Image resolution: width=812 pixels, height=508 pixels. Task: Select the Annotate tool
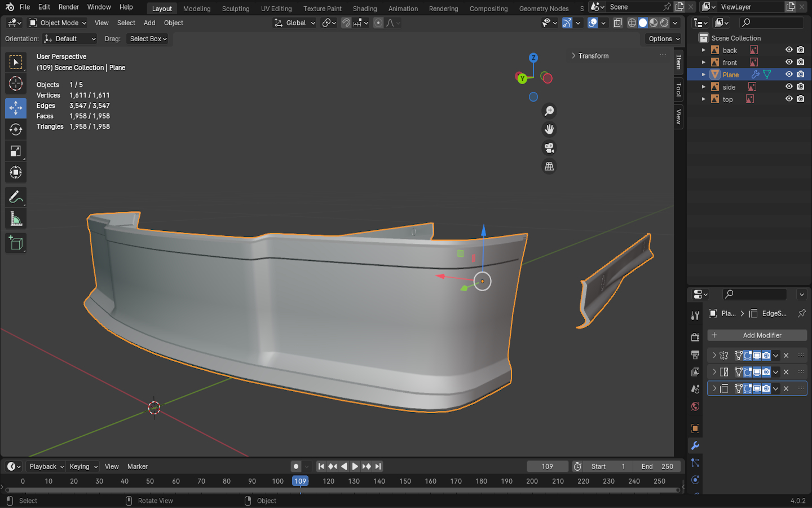point(16,197)
